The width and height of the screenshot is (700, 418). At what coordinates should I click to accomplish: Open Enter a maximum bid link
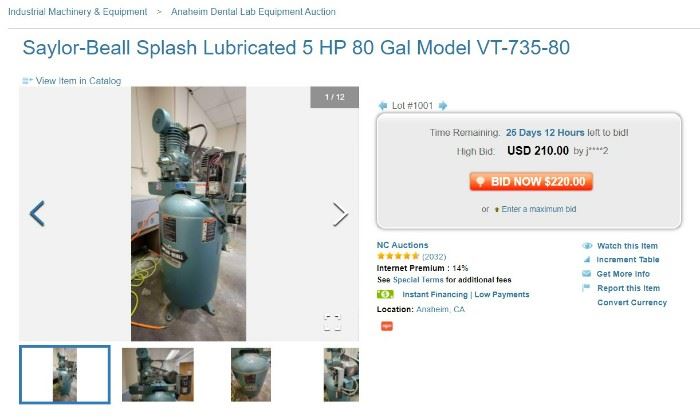pyautogui.click(x=538, y=209)
